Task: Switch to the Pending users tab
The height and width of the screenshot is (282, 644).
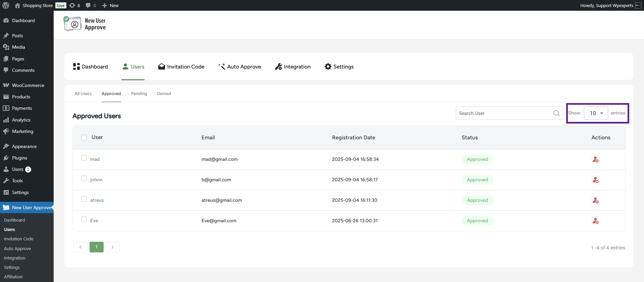Action: coord(139,94)
